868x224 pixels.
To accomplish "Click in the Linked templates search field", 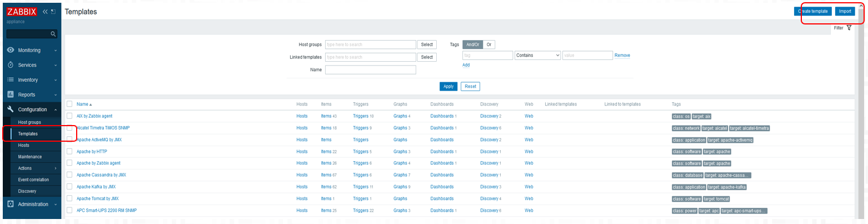I will pyautogui.click(x=371, y=57).
